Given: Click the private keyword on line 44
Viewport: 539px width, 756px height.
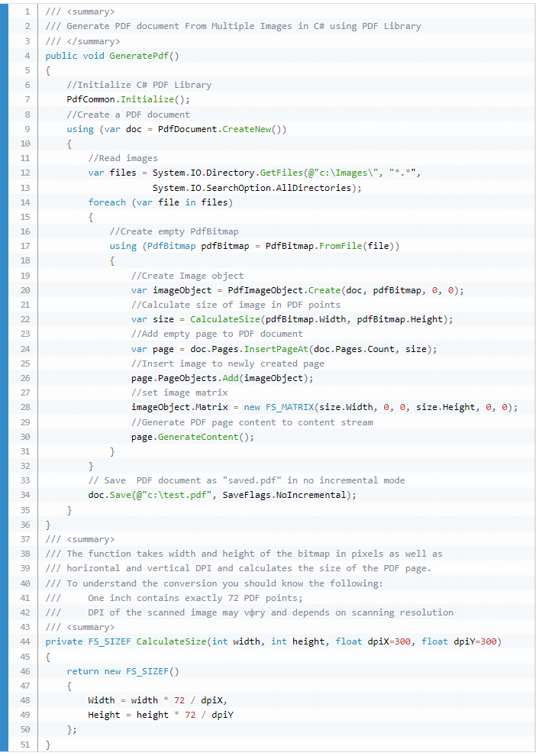Looking at the screenshot, I should pos(64,641).
